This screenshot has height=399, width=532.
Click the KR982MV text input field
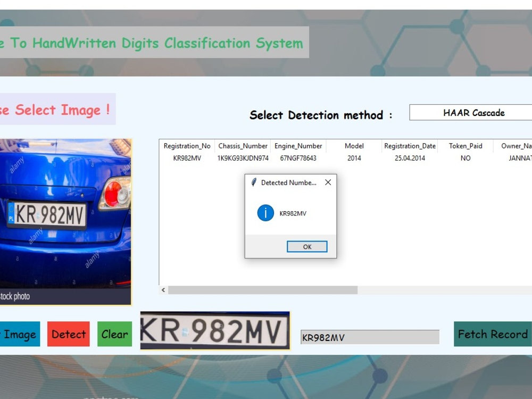(370, 337)
